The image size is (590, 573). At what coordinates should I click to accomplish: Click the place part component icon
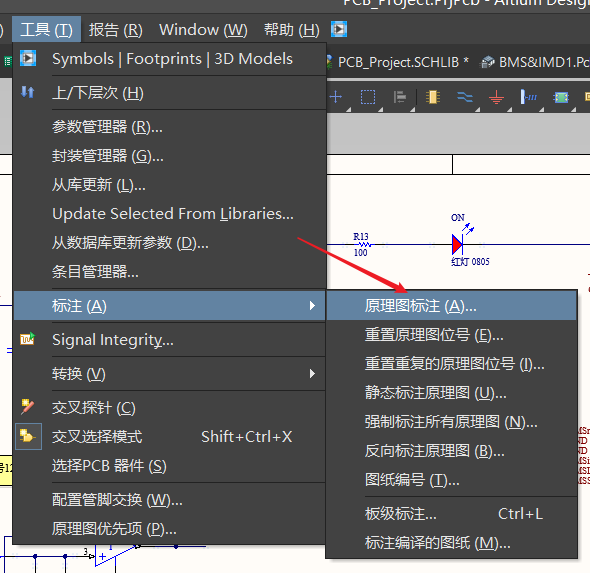point(433,97)
